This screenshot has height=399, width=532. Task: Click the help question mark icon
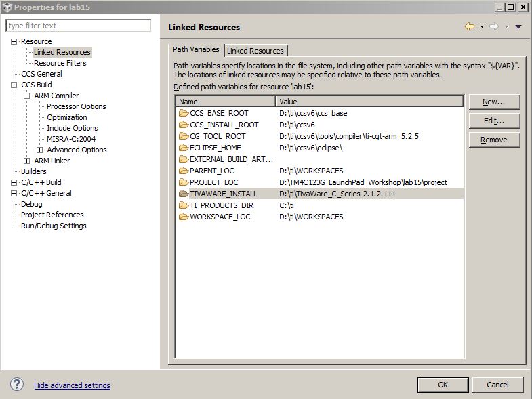coord(17,384)
